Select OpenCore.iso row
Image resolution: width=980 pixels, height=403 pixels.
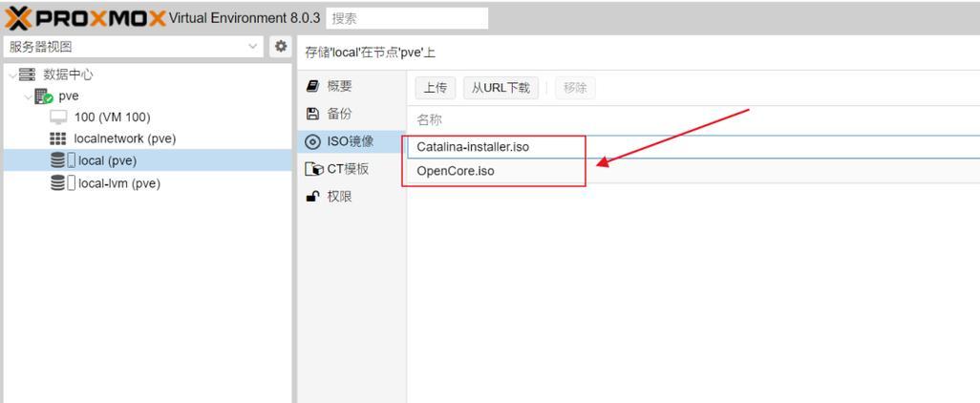(x=693, y=171)
